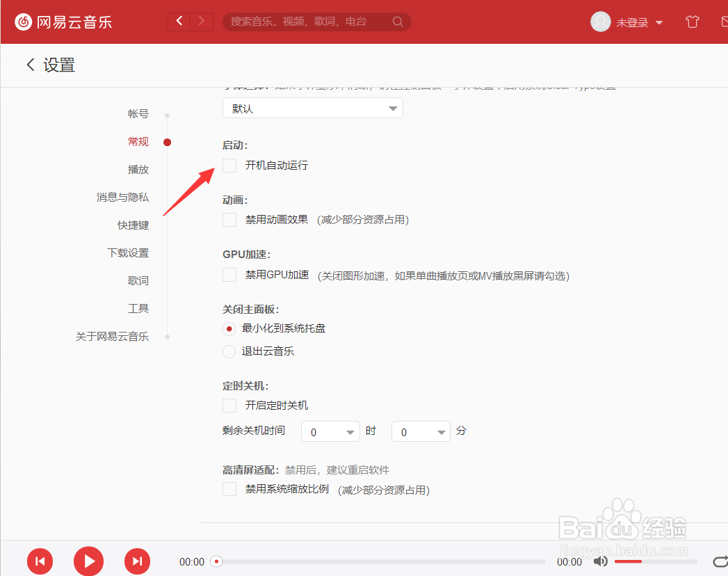Switch to the 播放 settings section
Viewport: 728px width, 576px height.
[x=138, y=169]
